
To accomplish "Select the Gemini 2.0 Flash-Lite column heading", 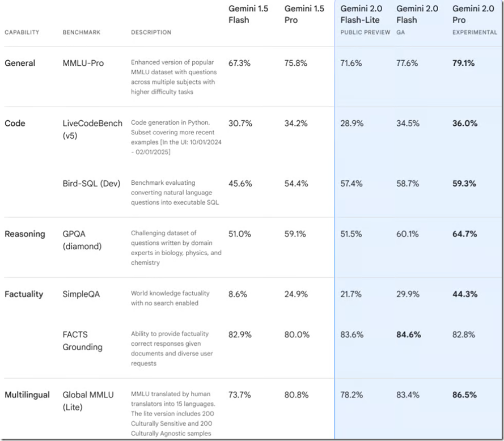I will tap(360, 14).
